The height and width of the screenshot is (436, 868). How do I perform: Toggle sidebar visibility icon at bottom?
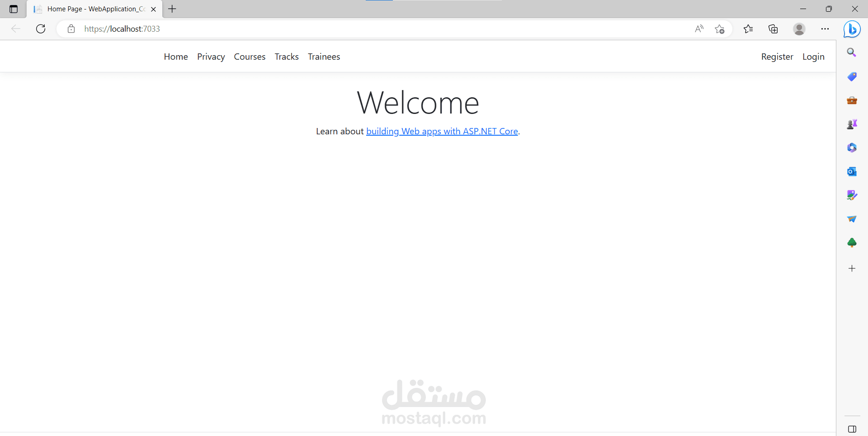pyautogui.click(x=852, y=429)
